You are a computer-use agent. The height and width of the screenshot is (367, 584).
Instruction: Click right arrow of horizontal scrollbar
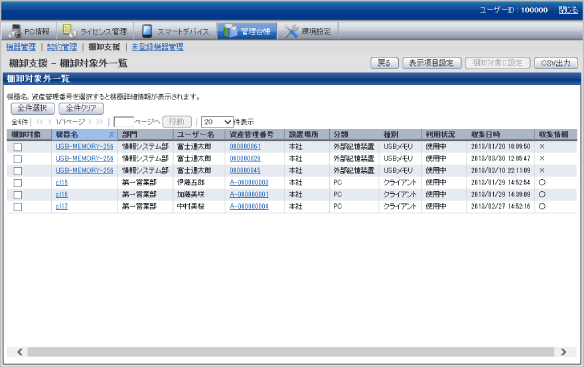pyautogui.click(x=564, y=352)
